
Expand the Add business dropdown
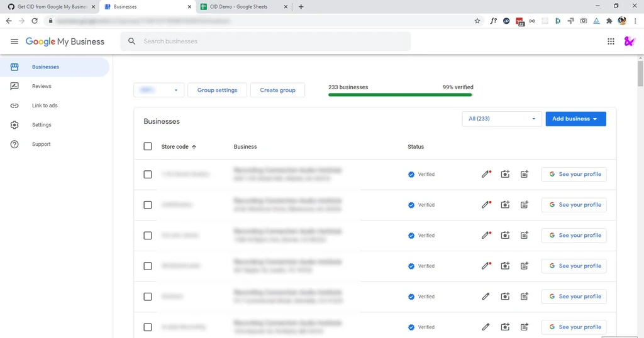575,119
